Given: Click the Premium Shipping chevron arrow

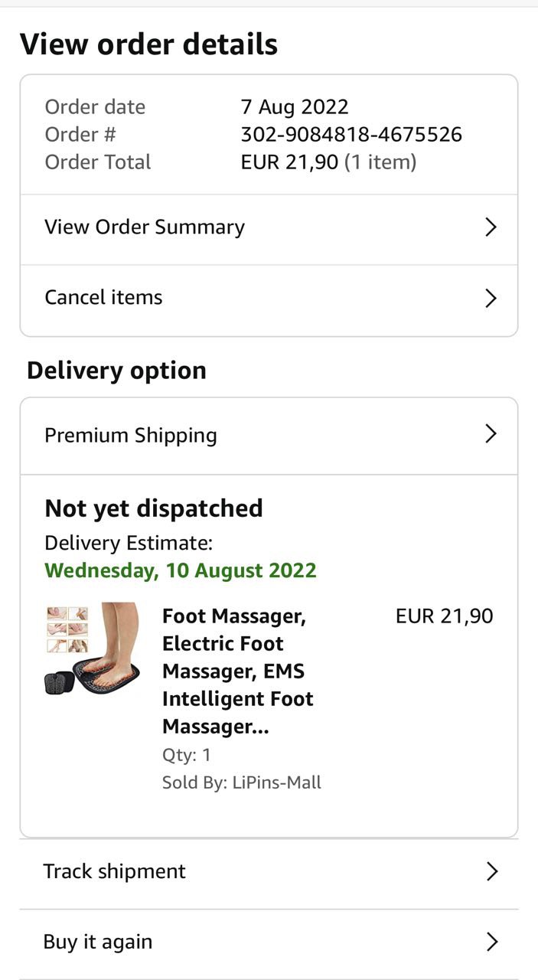Looking at the screenshot, I should tap(491, 434).
